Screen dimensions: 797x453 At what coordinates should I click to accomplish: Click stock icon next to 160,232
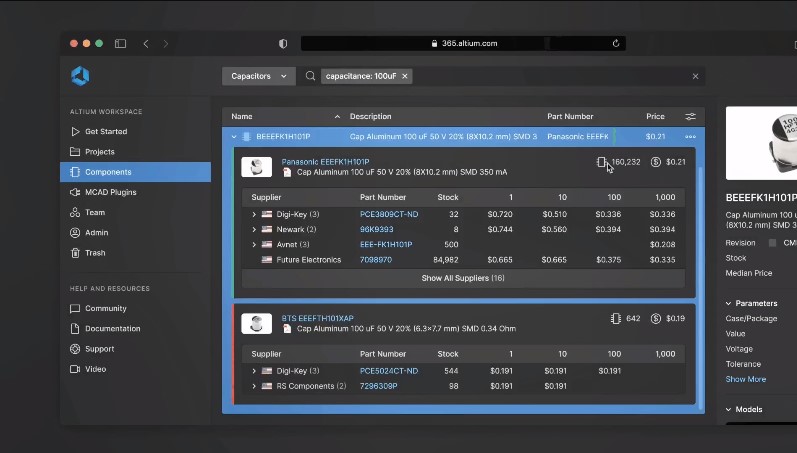pyautogui.click(x=601, y=162)
